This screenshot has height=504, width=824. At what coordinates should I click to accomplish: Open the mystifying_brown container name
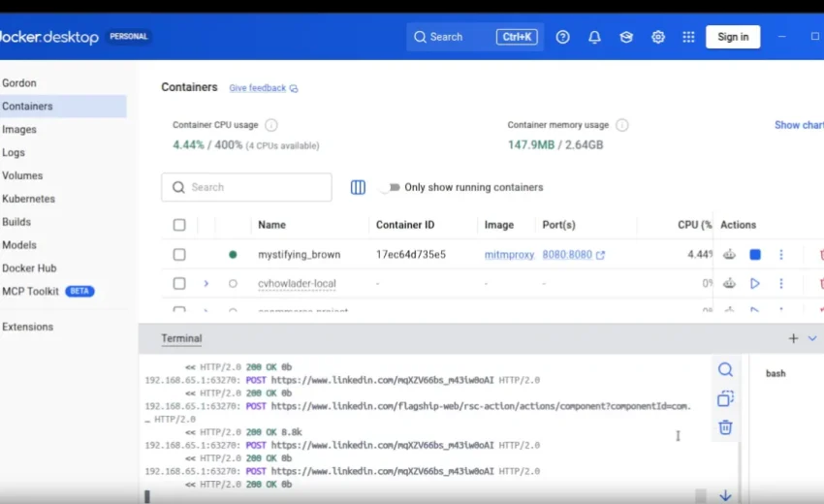299,254
